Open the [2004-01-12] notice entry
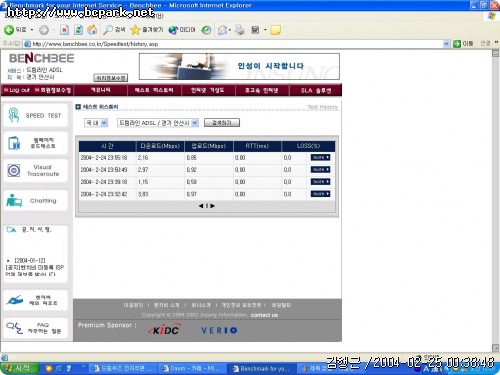Viewport: 500px width, 375px height. point(35,267)
